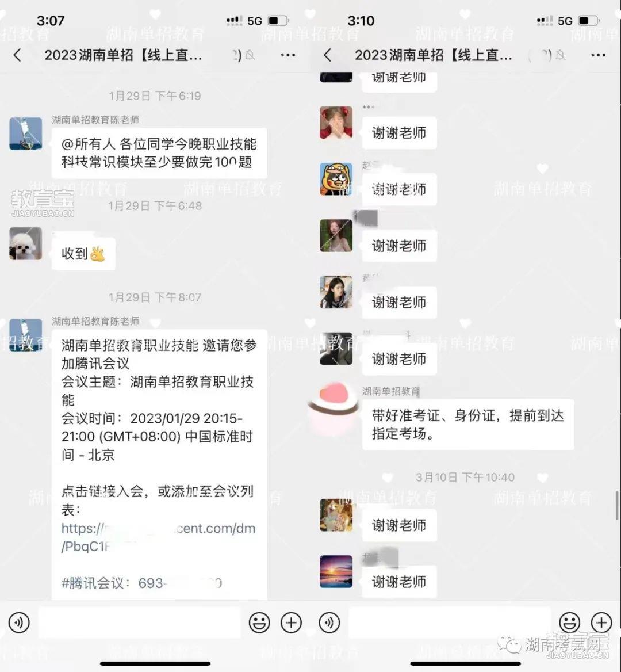Focus the message input field in left chat
The height and width of the screenshot is (672, 621).
click(x=140, y=623)
